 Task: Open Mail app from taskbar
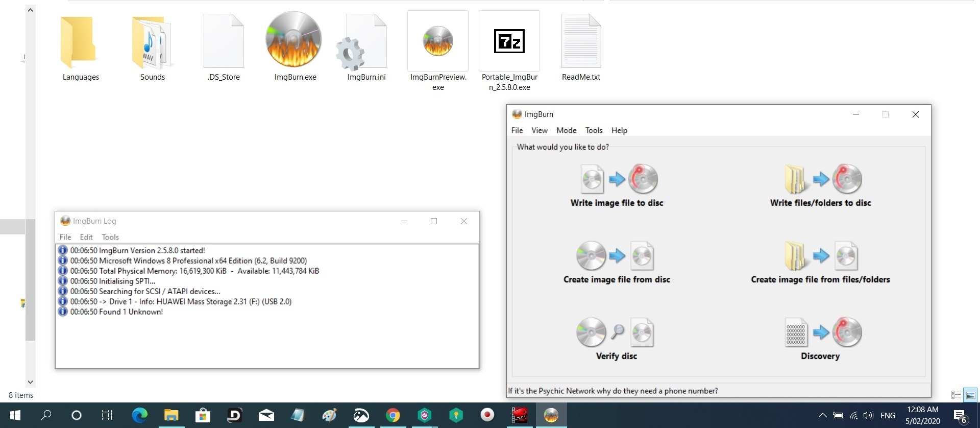click(266, 415)
